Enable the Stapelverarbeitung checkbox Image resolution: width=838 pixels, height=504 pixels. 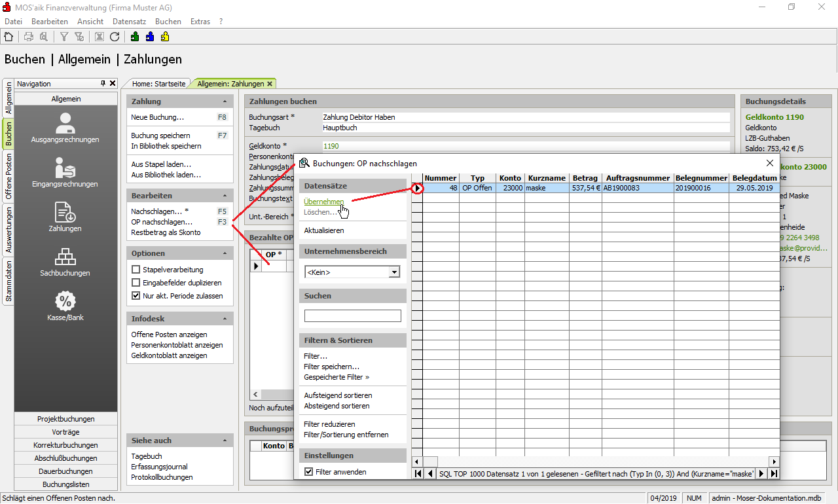click(x=136, y=270)
